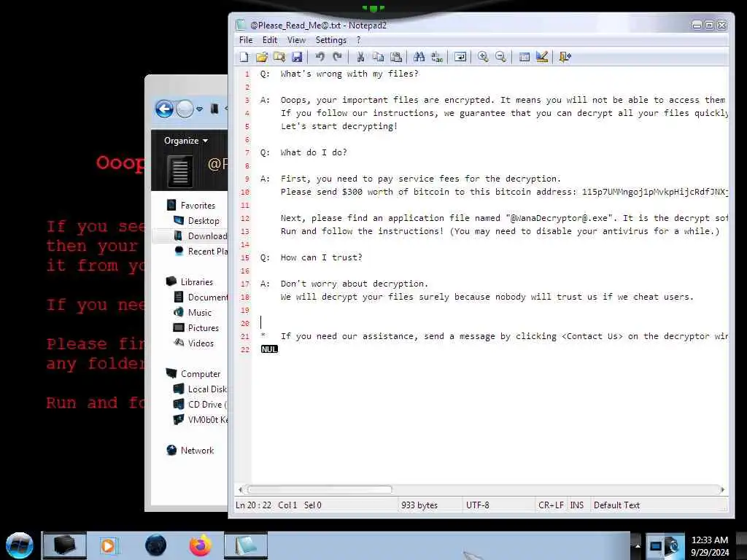747x560 pixels.
Task: Click the Save floppy disk icon
Action: coord(297,57)
